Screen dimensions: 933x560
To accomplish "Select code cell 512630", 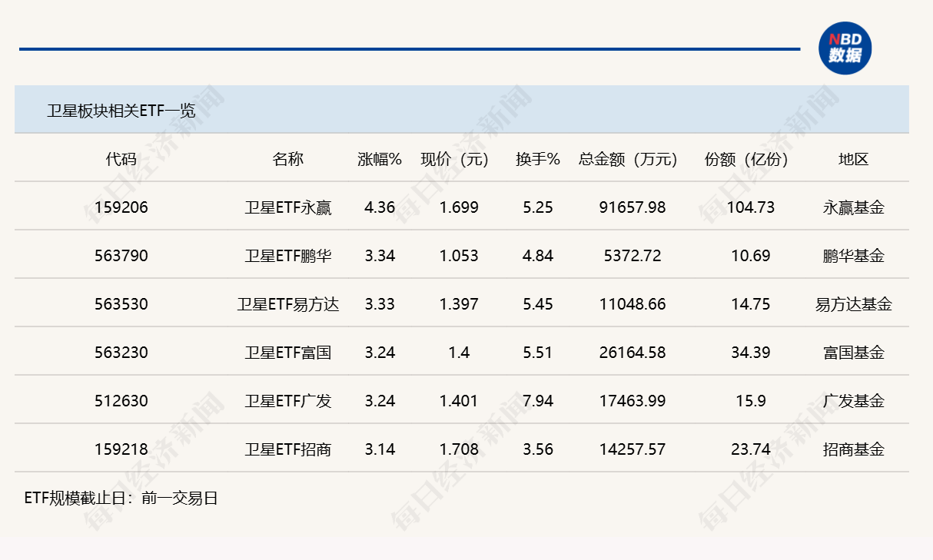I will (121, 401).
